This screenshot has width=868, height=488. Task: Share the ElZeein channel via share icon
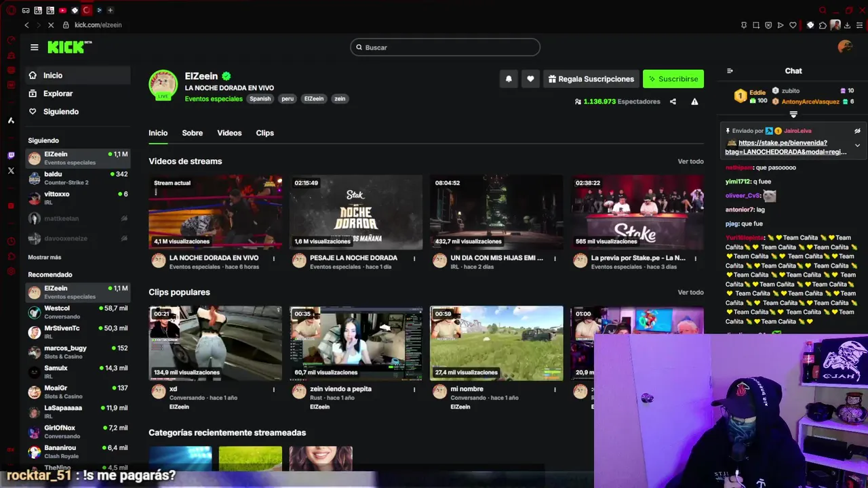tap(673, 102)
